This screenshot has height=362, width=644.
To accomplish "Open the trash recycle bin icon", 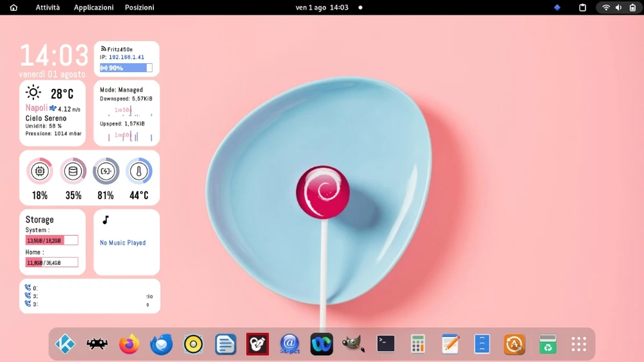I will pyautogui.click(x=547, y=344).
